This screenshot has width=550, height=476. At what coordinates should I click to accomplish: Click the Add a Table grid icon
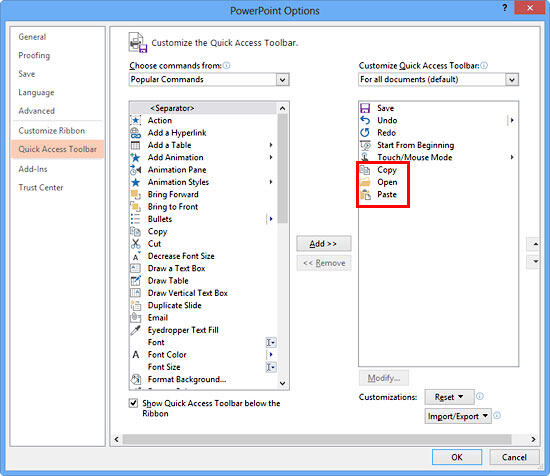pos(135,145)
